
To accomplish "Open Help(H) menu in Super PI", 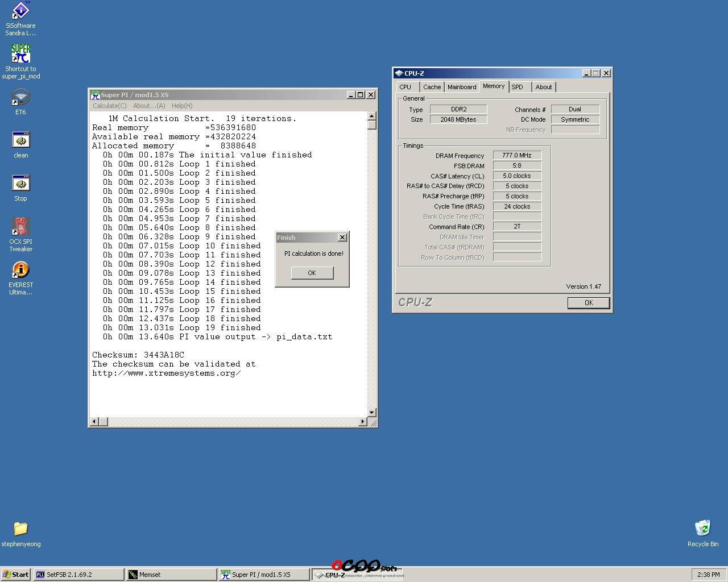I will click(x=182, y=106).
